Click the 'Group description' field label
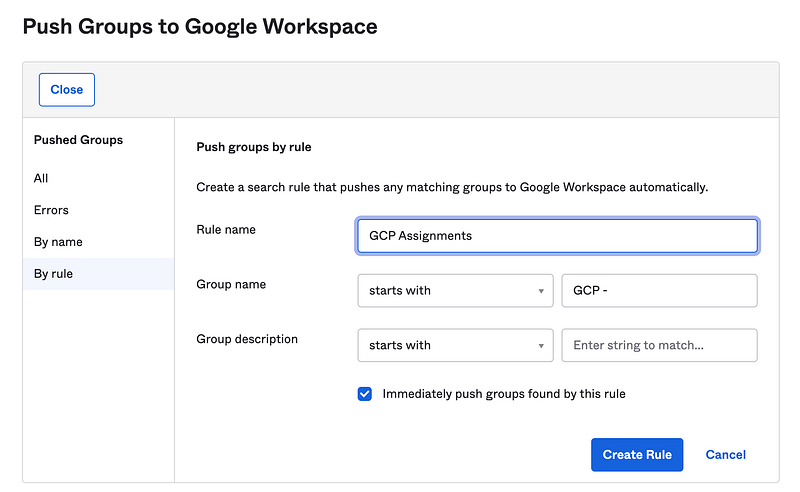Screen dimensions: 800x492 [x=247, y=339]
